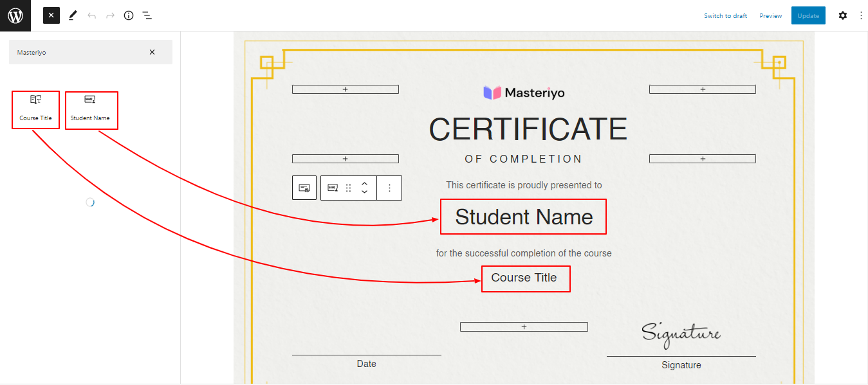
Task: Select the Masteriyo logo on certificate
Action: click(x=524, y=93)
